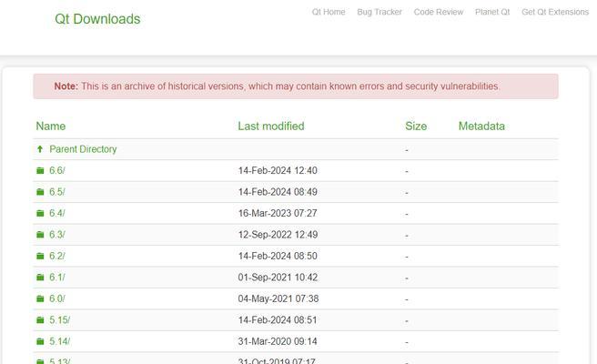The height and width of the screenshot is (364, 597).
Task: Open the 6.5/ directory link
Action: (x=57, y=192)
